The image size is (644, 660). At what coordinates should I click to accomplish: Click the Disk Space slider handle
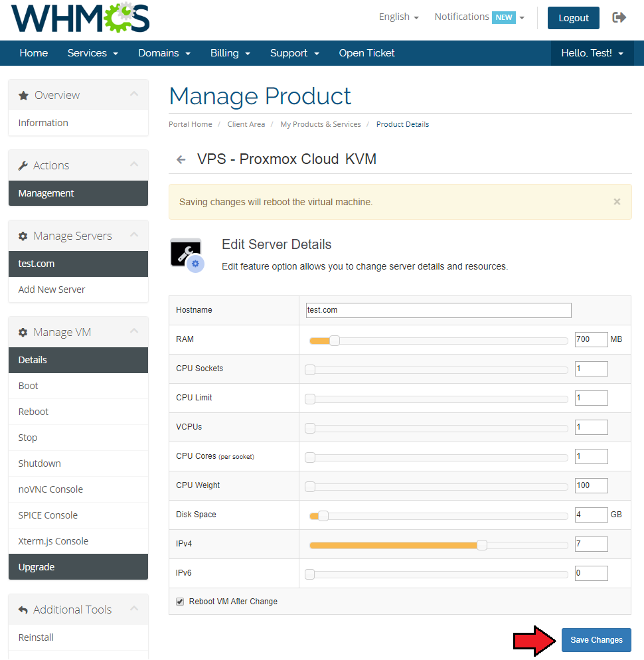[323, 516]
